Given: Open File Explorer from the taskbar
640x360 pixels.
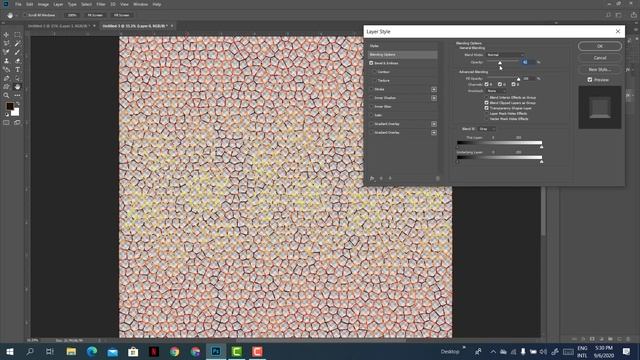Looking at the screenshot, I should coord(71,351).
